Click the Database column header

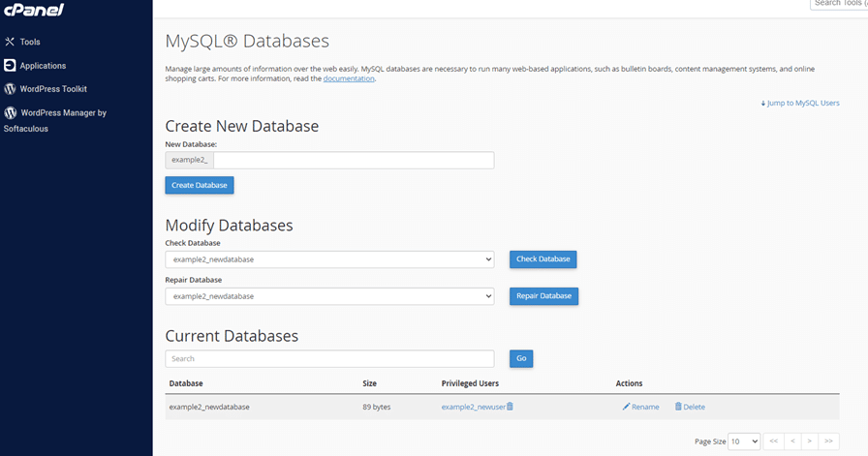click(186, 383)
